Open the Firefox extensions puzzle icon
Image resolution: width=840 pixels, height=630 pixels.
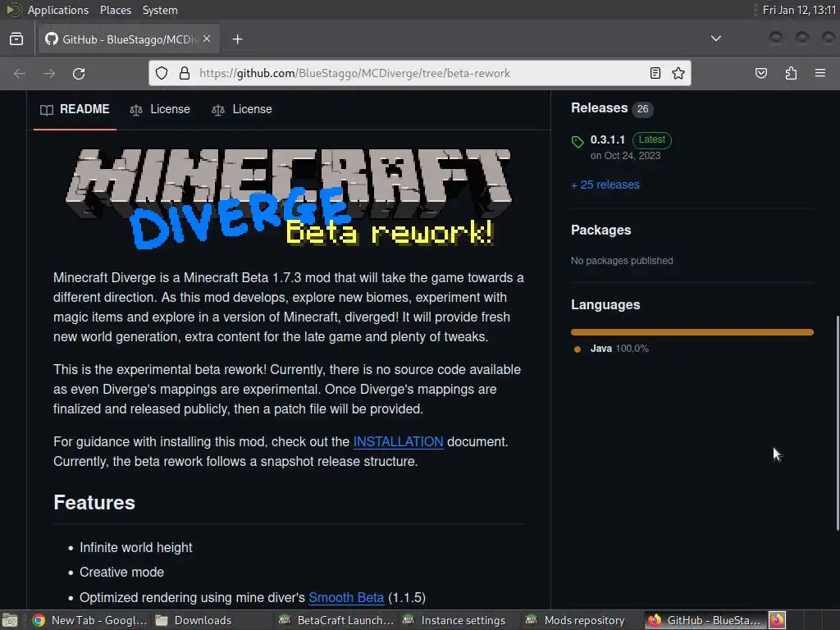[791, 73]
